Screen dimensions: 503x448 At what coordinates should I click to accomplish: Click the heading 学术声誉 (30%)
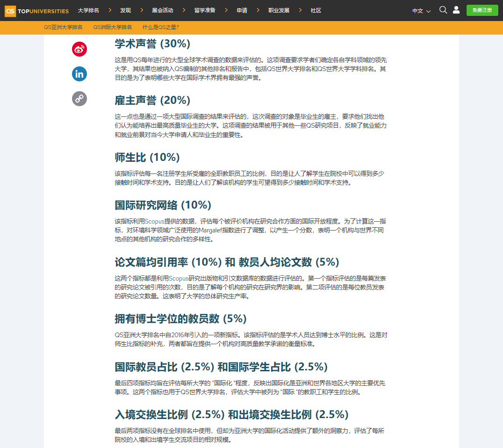pos(152,43)
